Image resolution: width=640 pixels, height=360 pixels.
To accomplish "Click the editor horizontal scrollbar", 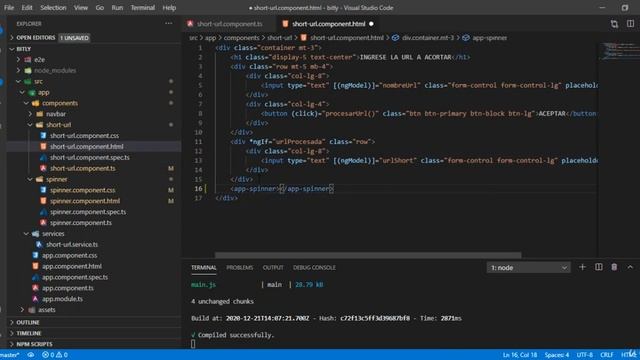I will [368, 256].
